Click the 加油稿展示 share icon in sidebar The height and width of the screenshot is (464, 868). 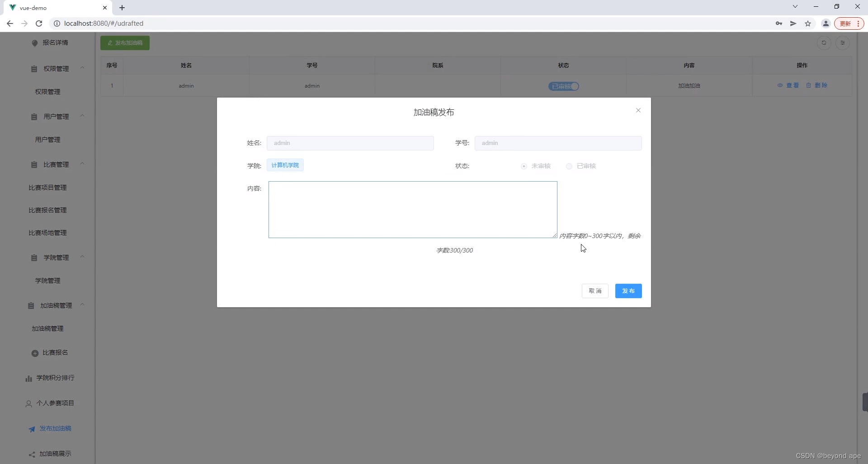pos(31,454)
